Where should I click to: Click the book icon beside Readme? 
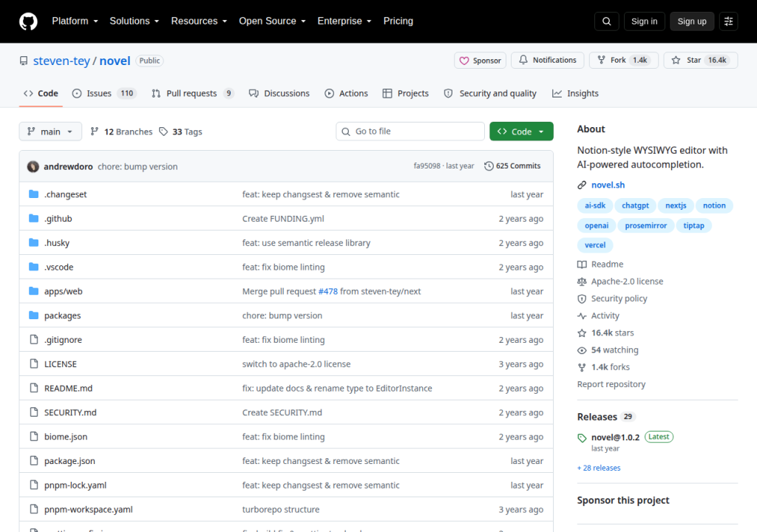582,265
